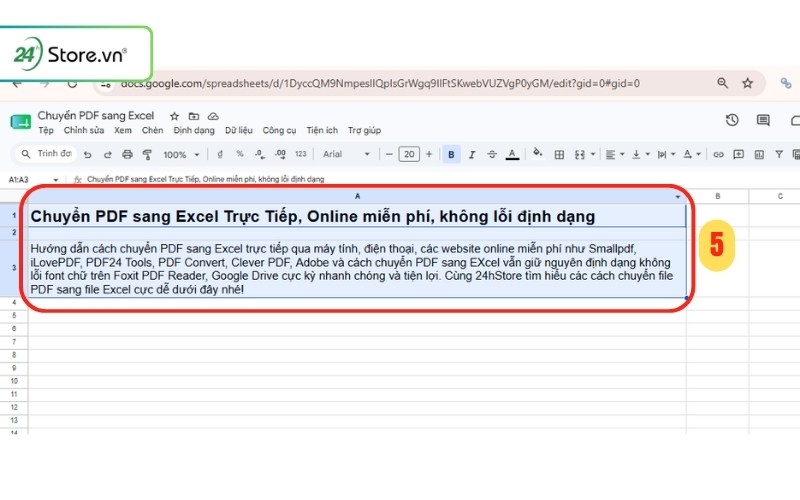Open the Công cụ menu
The width and height of the screenshot is (800, 500).
pyautogui.click(x=279, y=131)
